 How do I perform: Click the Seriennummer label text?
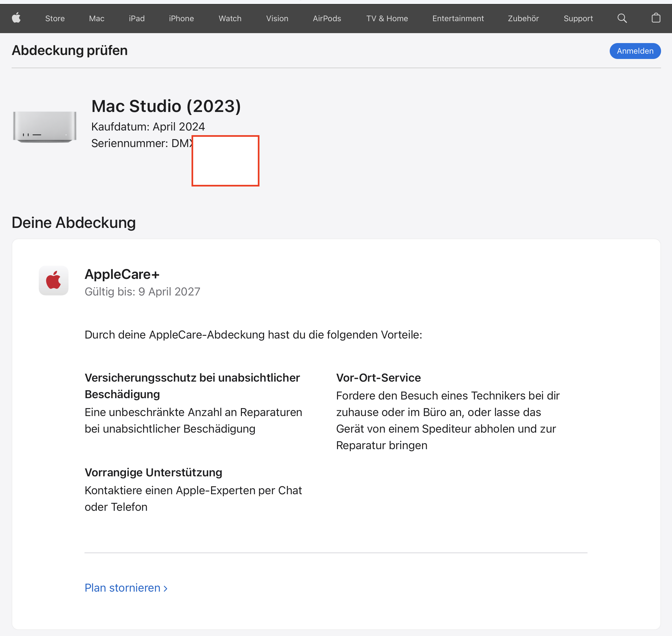[x=130, y=143]
